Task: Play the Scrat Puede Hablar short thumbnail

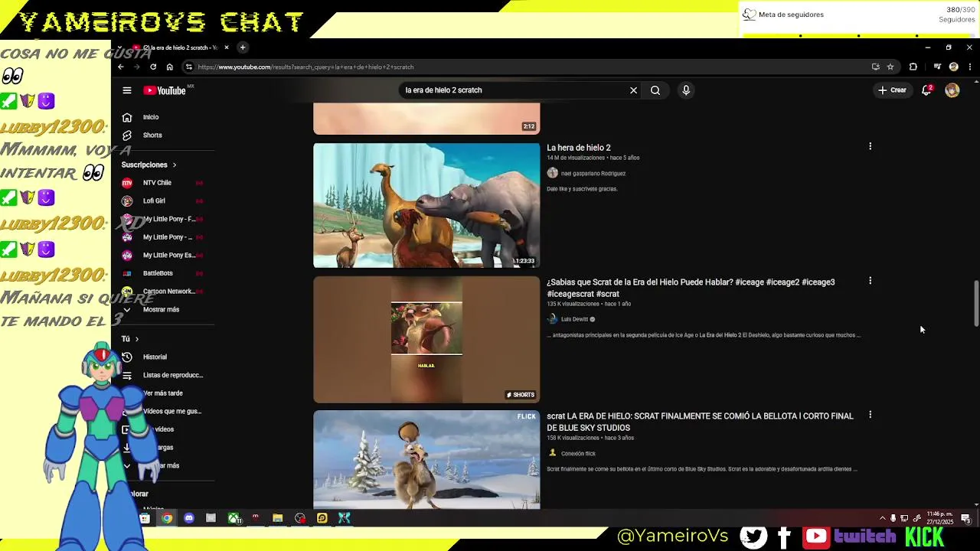Action: pos(426,339)
